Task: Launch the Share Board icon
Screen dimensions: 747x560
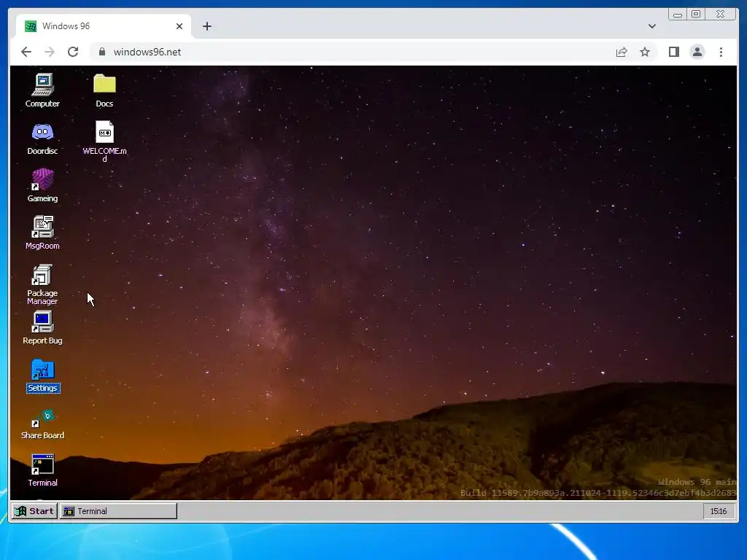Action: coord(42,424)
